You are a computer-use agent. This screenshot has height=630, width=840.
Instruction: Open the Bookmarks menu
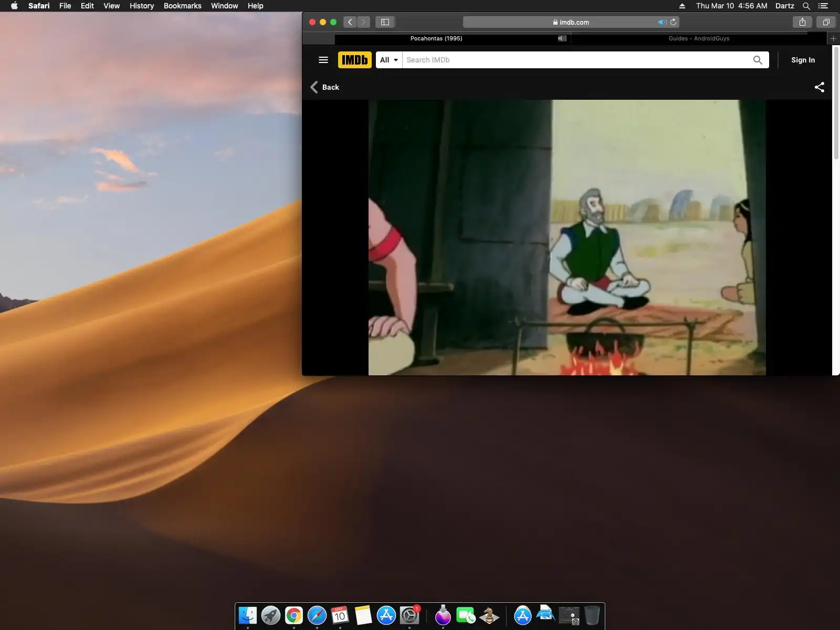click(182, 6)
